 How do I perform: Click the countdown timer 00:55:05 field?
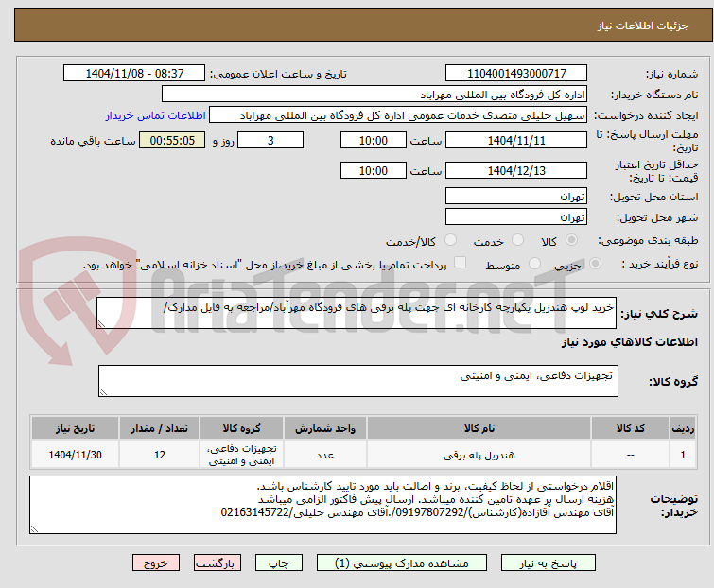click(x=172, y=140)
